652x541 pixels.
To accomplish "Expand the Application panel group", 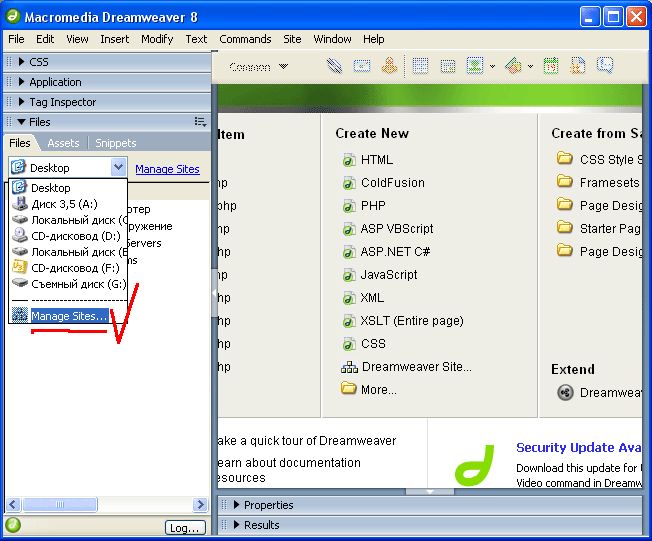I will pyautogui.click(x=22, y=82).
